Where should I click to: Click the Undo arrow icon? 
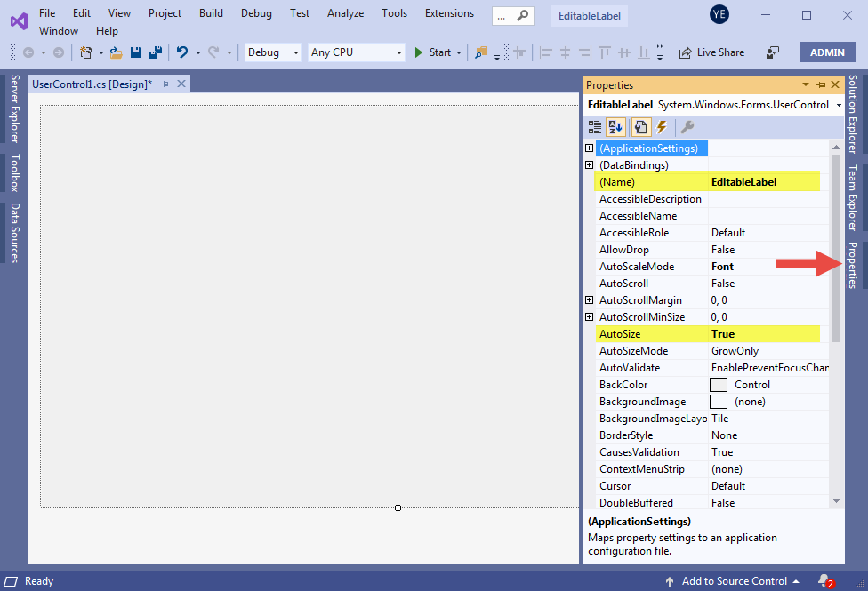coord(182,52)
